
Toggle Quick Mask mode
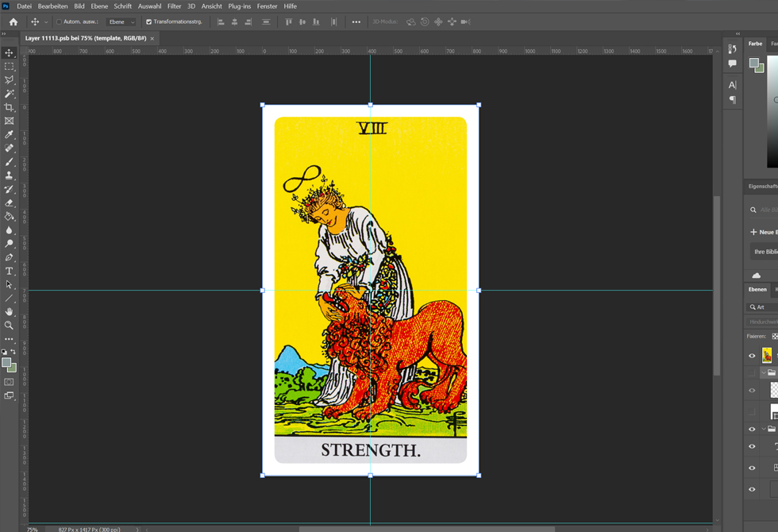pyautogui.click(x=9, y=382)
